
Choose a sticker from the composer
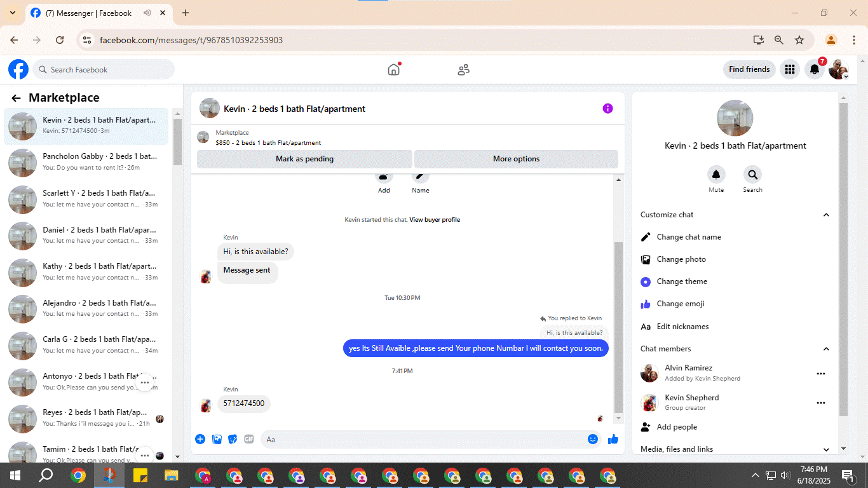coord(233,439)
